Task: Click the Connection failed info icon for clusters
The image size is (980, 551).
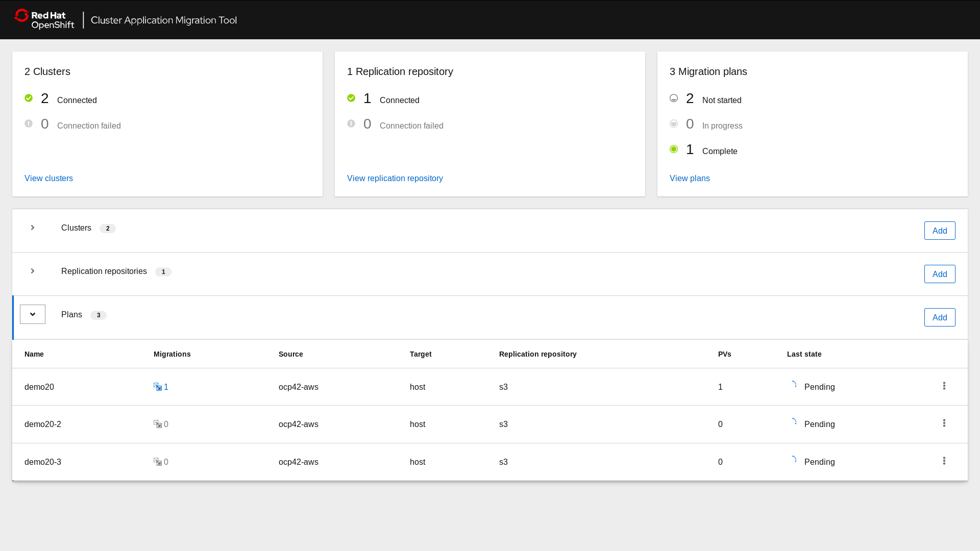Action: (29, 123)
